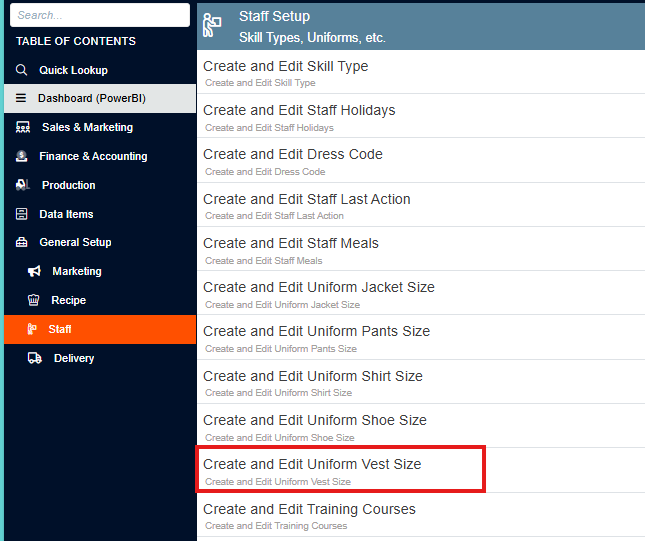Select Recipe under General Setup
645x541 pixels.
coord(100,300)
